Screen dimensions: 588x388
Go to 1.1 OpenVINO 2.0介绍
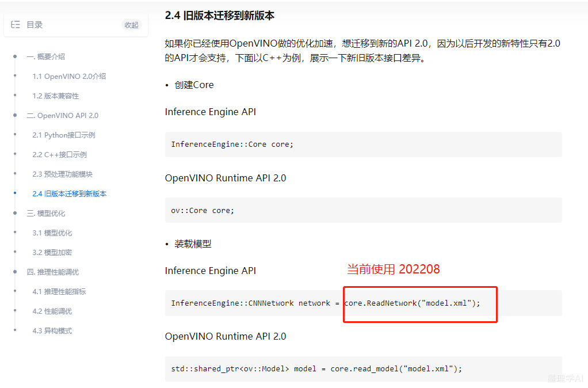[x=69, y=76]
